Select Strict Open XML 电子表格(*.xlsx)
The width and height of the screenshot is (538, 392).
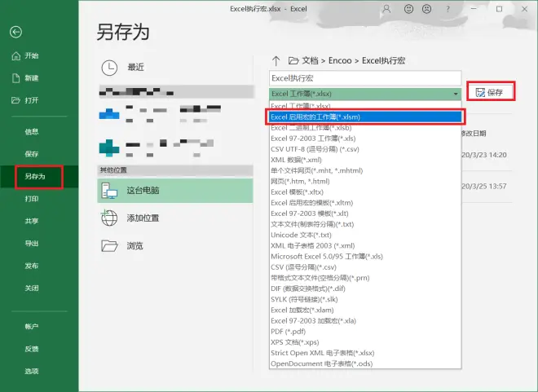coord(365,353)
